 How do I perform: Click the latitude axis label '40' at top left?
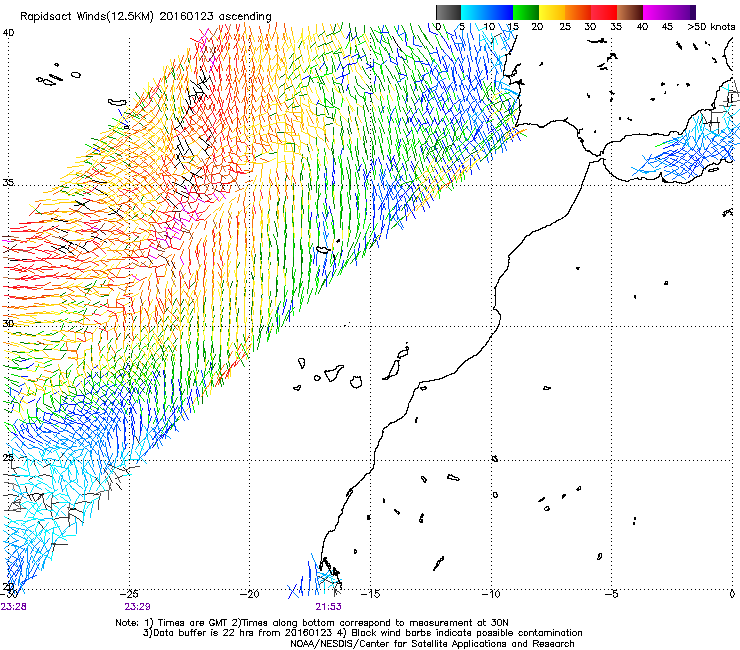point(8,33)
